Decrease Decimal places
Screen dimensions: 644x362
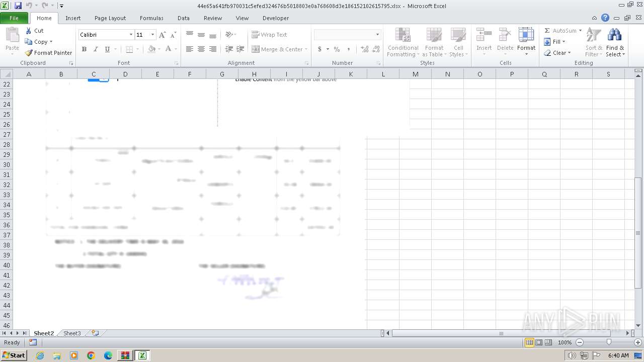(x=376, y=49)
